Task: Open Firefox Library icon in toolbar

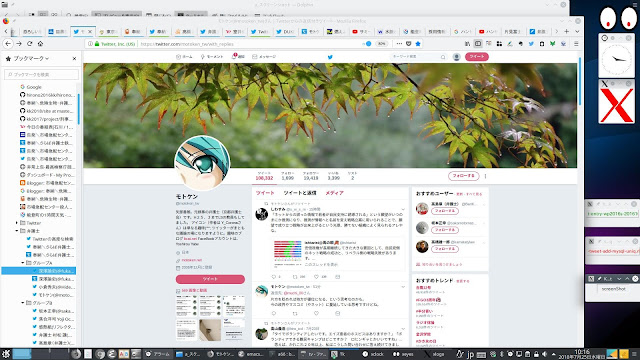Action: coord(467,44)
